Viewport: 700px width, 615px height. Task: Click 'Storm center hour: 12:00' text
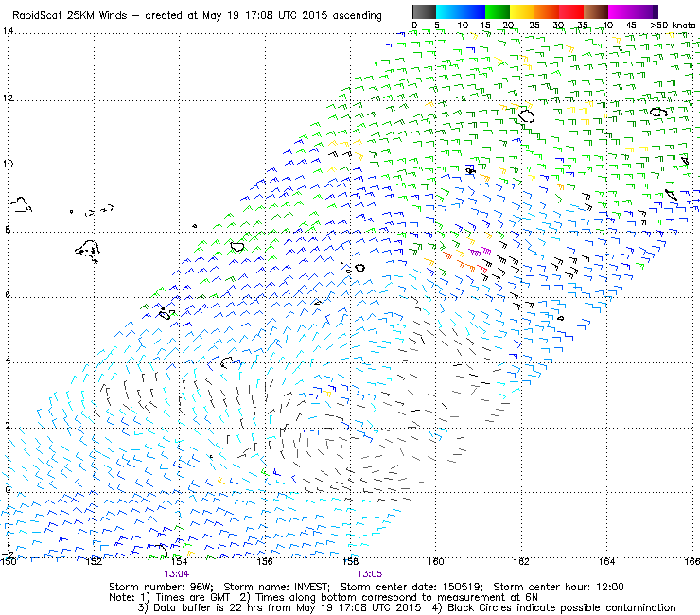(558, 587)
